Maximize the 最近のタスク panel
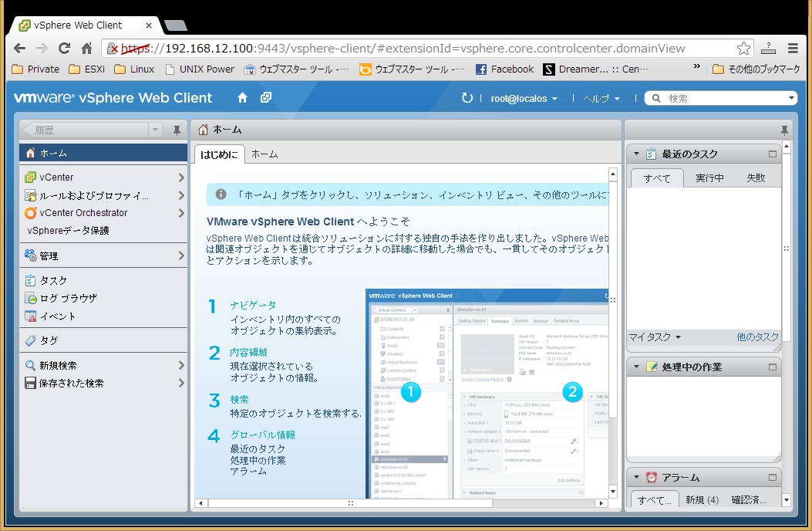The height and width of the screenshot is (531, 812). click(x=773, y=154)
